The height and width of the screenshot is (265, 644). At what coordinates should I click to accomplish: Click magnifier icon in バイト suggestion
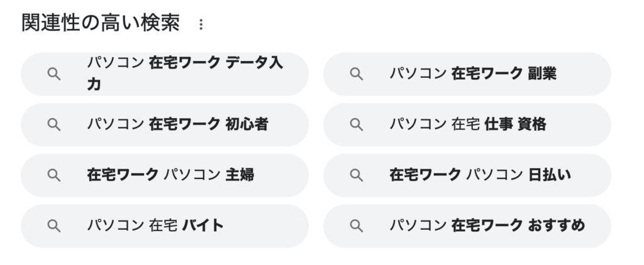(x=54, y=226)
